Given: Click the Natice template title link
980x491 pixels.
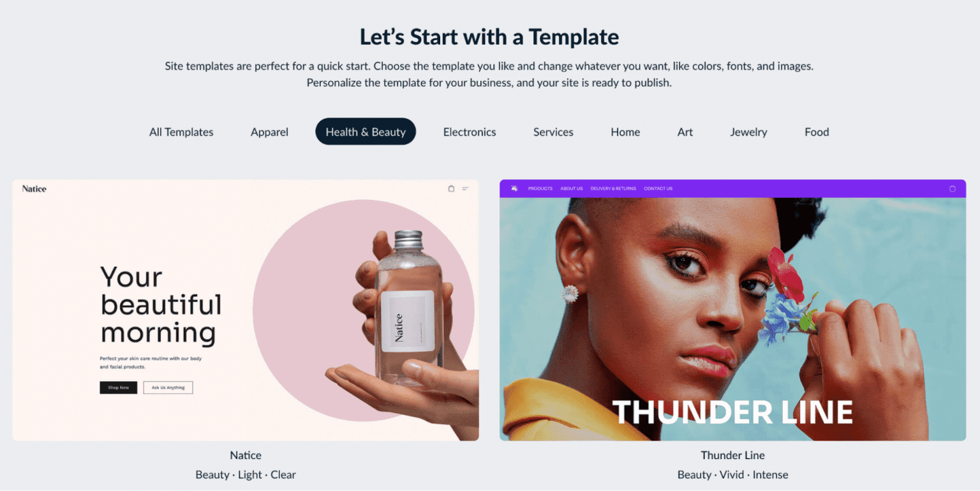Looking at the screenshot, I should coord(246,455).
